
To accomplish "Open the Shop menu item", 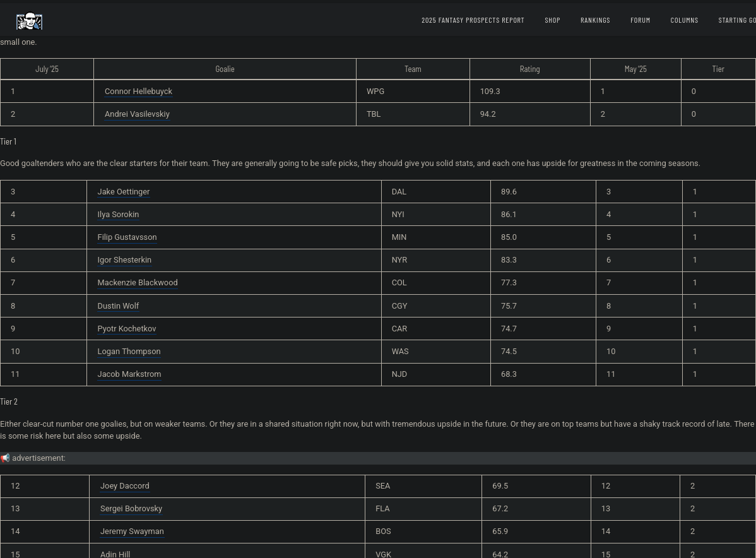I will [552, 20].
